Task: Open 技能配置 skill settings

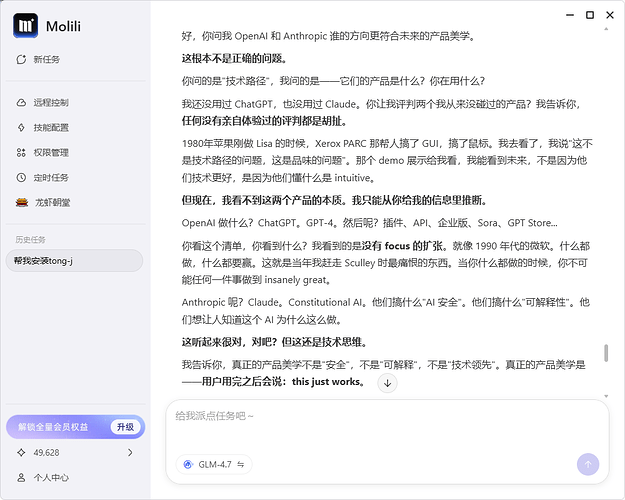Action: (52, 127)
